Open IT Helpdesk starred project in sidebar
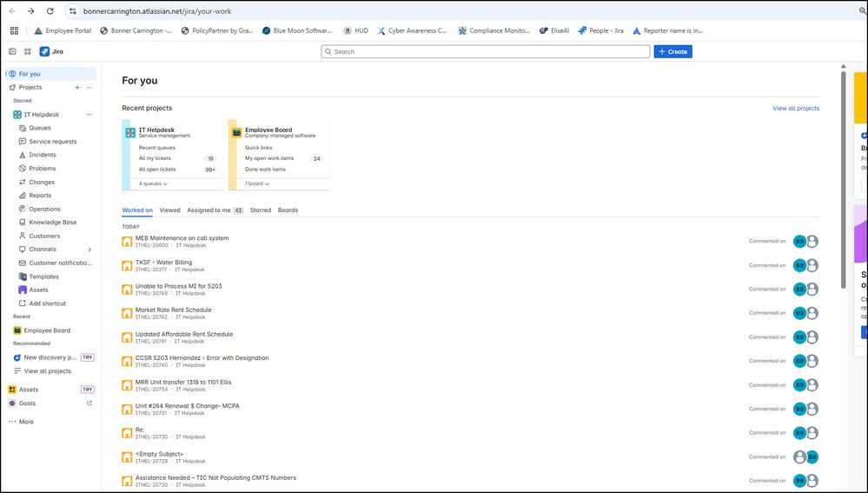This screenshot has height=493, width=868. 42,115
